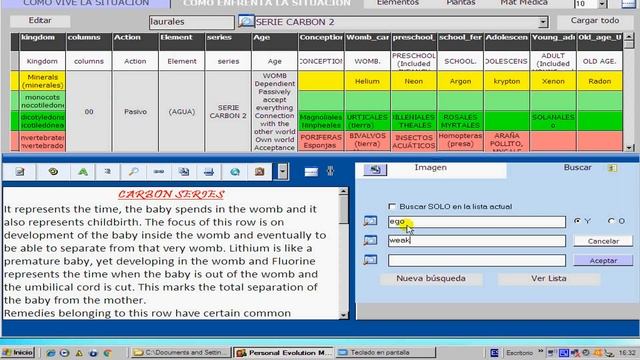Click the yellow Neon cell
640x360 pixels.
coord(413,81)
